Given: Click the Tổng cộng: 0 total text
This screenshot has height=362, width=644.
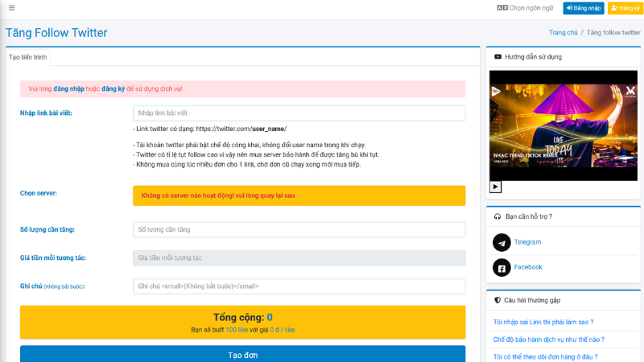Looking at the screenshot, I should click(x=243, y=317).
